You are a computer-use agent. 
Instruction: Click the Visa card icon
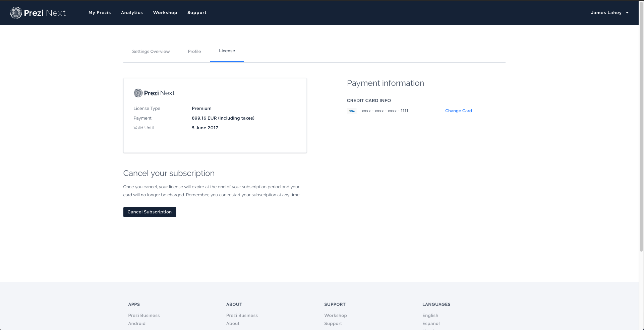click(352, 111)
